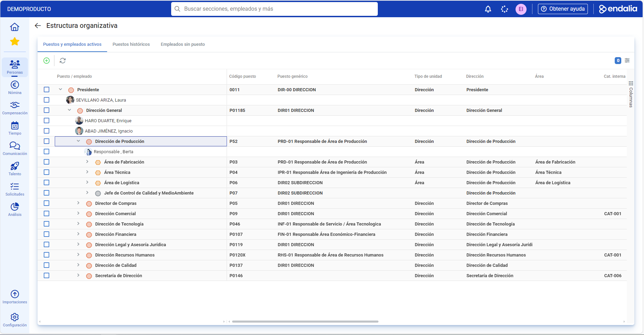Check the Secretaría de Dirección checkbox
The height and width of the screenshot is (335, 644).
(x=46, y=275)
